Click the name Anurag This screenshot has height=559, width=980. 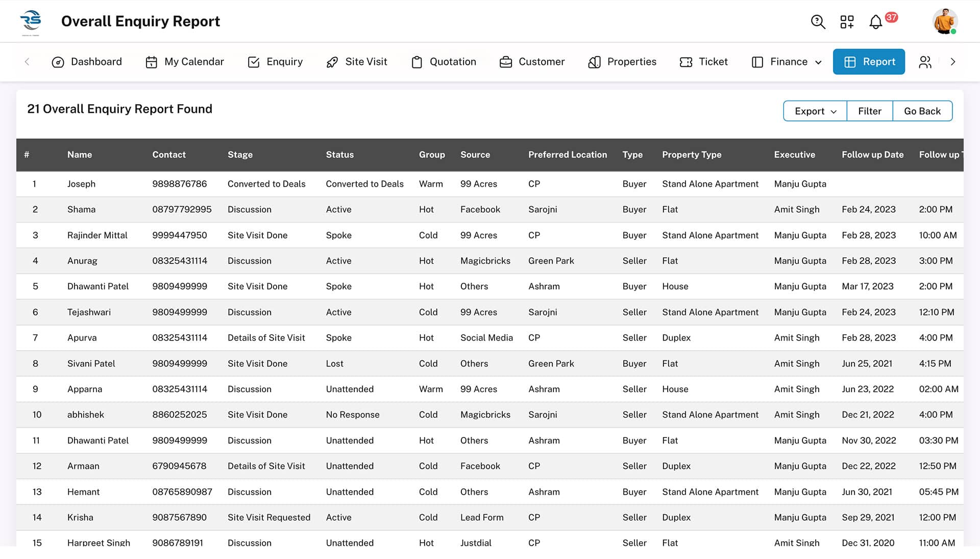coord(82,261)
